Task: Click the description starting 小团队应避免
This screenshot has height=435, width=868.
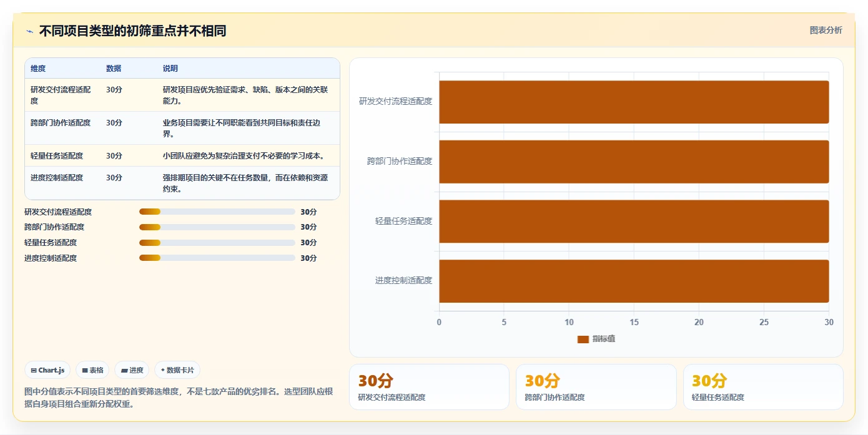Action: (244, 156)
